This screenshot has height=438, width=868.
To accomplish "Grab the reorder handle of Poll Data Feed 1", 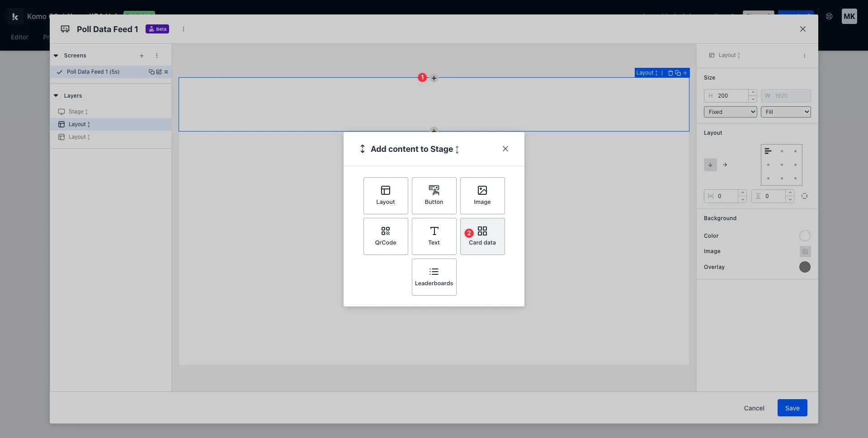I will (x=166, y=72).
